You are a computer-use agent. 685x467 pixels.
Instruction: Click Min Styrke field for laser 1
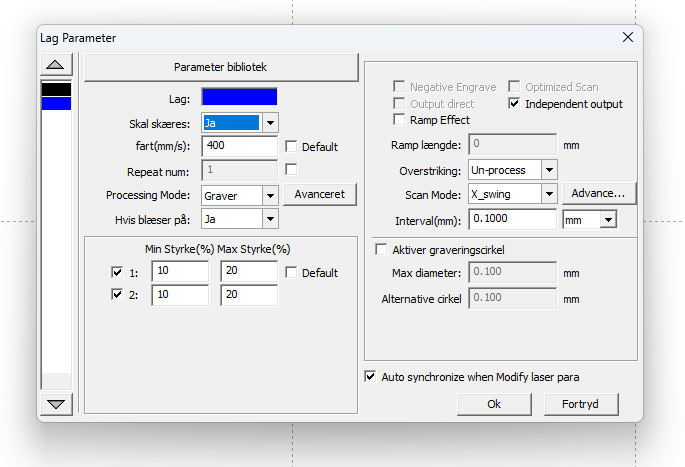coord(180,271)
